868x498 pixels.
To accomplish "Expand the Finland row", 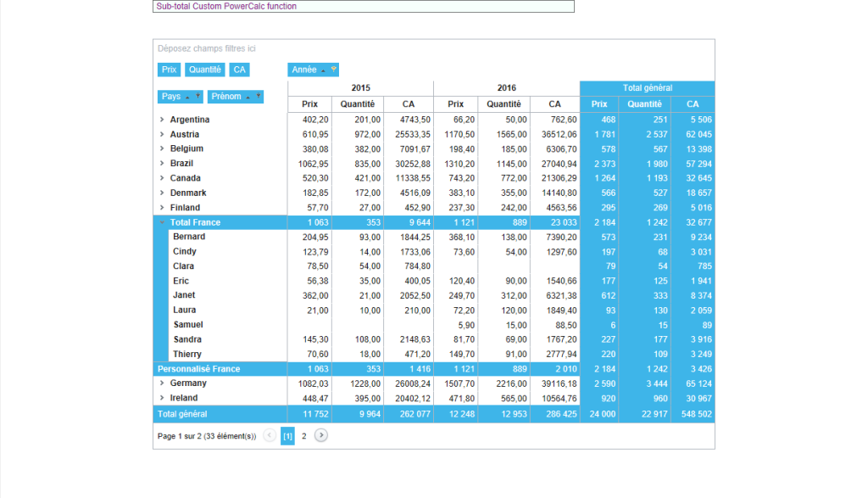I will 162,208.
